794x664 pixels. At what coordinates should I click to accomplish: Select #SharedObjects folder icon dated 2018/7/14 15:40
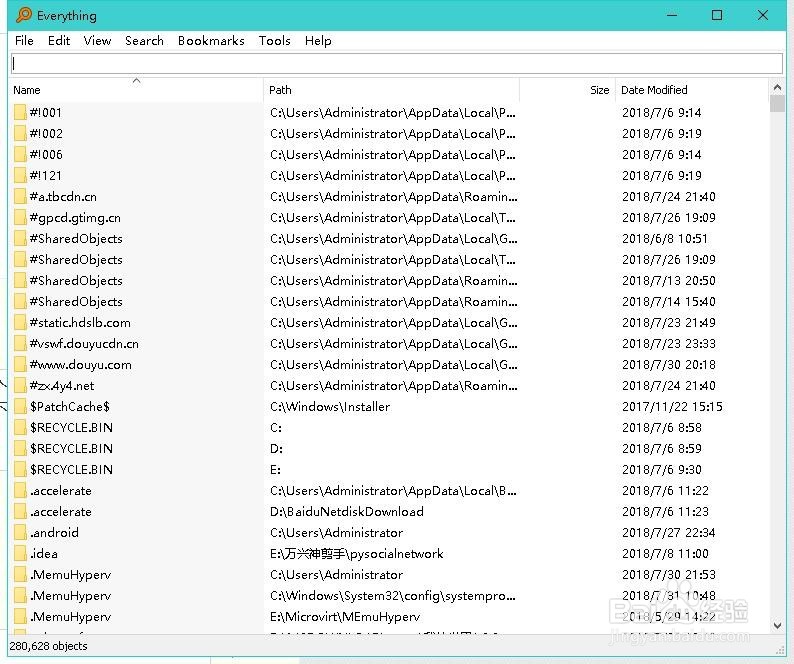click(20, 302)
